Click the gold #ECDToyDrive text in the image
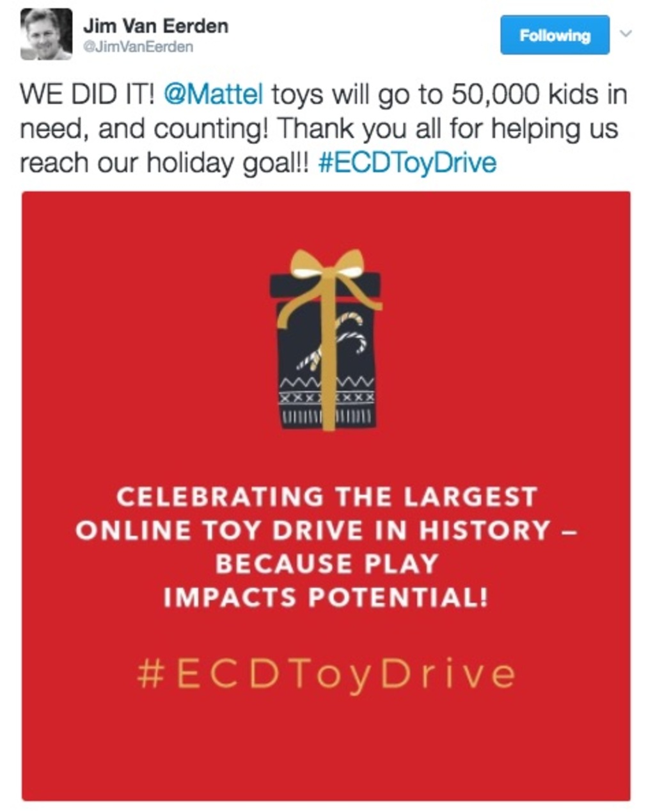 pyautogui.click(x=326, y=675)
